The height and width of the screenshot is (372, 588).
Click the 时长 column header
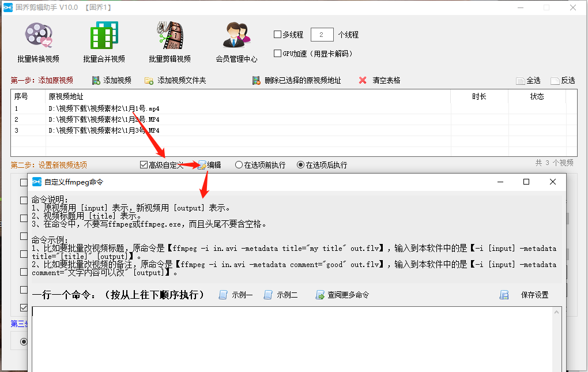(x=479, y=96)
